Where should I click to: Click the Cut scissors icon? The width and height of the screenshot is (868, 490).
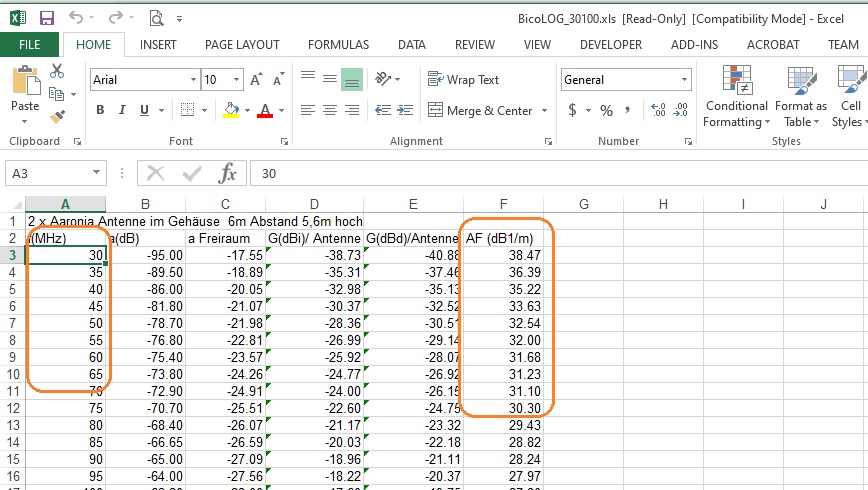tap(57, 71)
